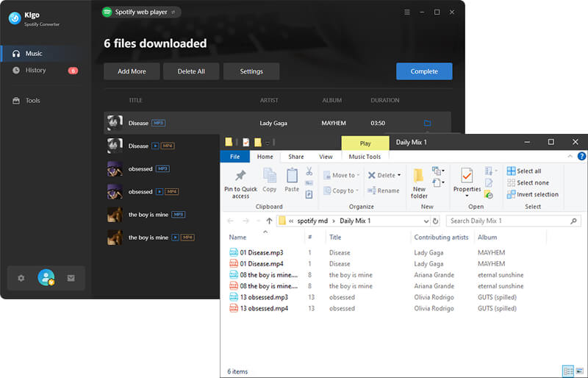The width and height of the screenshot is (588, 378).
Task: Open the Music Tools ribbon tab
Action: click(x=365, y=157)
